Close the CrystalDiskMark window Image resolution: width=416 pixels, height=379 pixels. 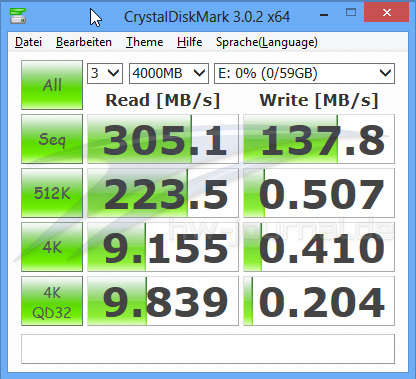pyautogui.click(x=387, y=13)
